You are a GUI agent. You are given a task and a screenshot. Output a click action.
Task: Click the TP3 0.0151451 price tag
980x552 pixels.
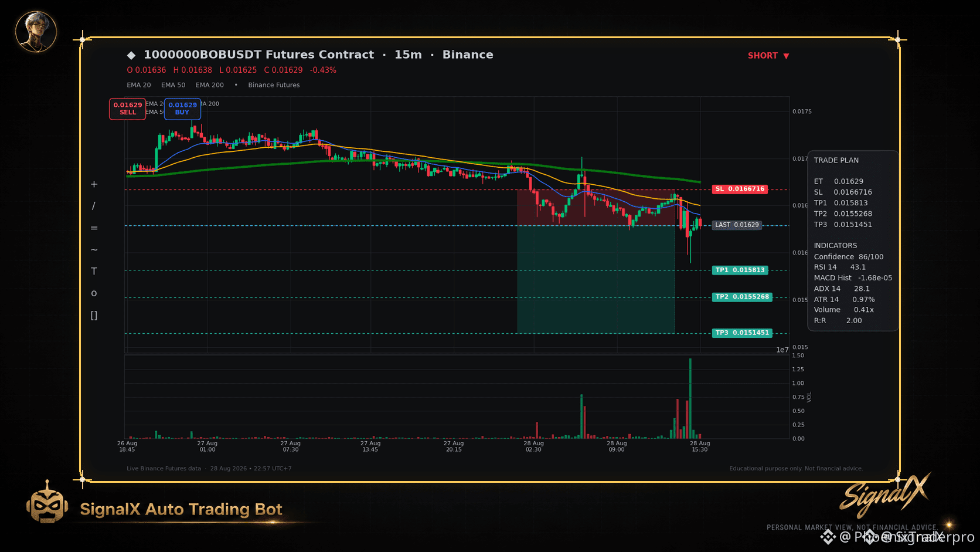pyautogui.click(x=742, y=333)
